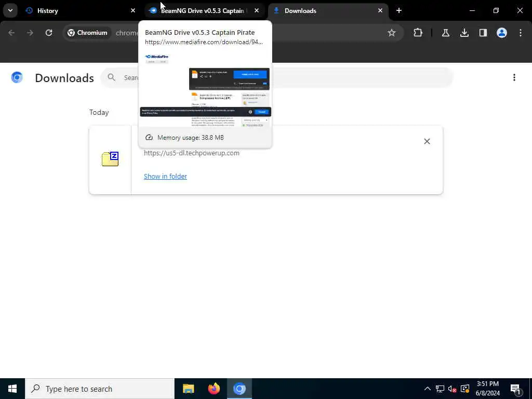The height and width of the screenshot is (399, 532).
Task: Switch to the BeamNG Drive tab
Action: pos(205,10)
